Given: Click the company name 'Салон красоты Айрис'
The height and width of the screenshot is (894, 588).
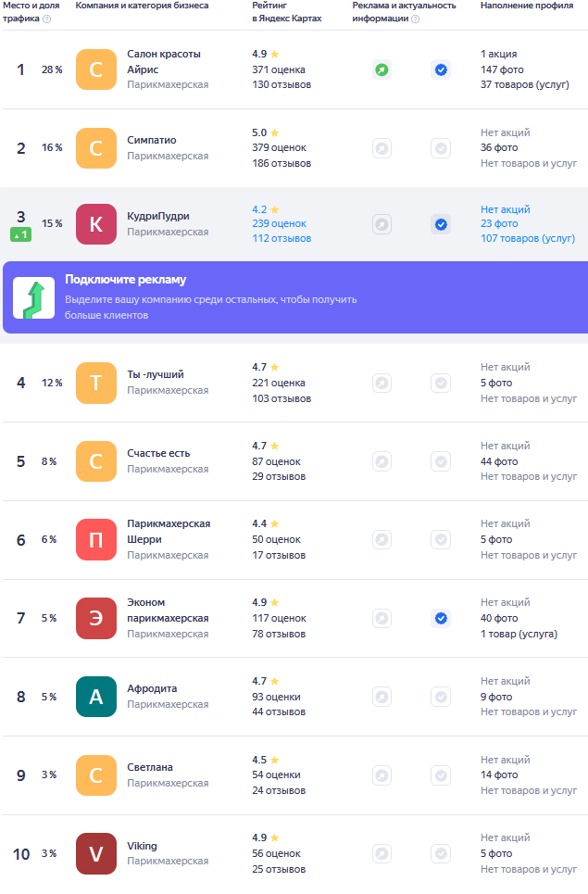Looking at the screenshot, I should [x=164, y=61].
